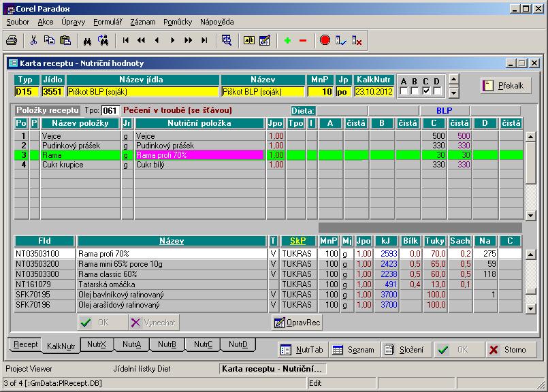
Task: Click the blue checkmark Post record icon
Action: click(x=341, y=41)
